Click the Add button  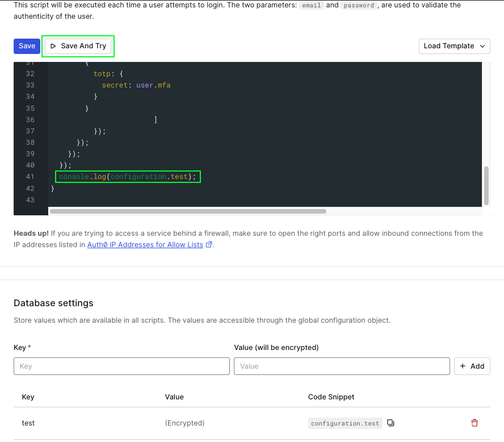click(x=472, y=366)
